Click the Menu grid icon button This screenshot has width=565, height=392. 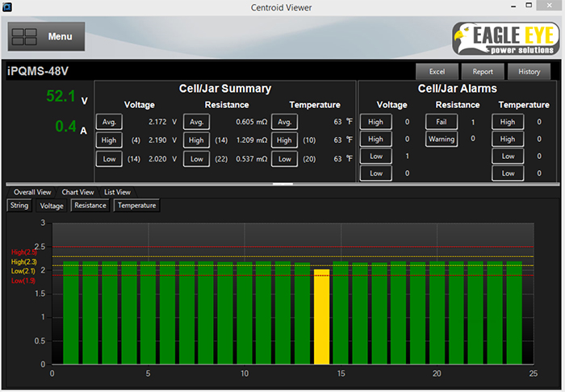coord(25,36)
